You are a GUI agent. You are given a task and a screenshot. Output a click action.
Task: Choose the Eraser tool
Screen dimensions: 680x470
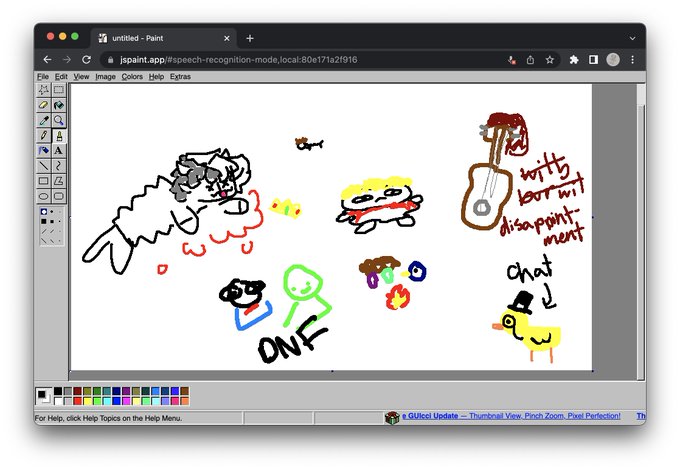(43, 105)
